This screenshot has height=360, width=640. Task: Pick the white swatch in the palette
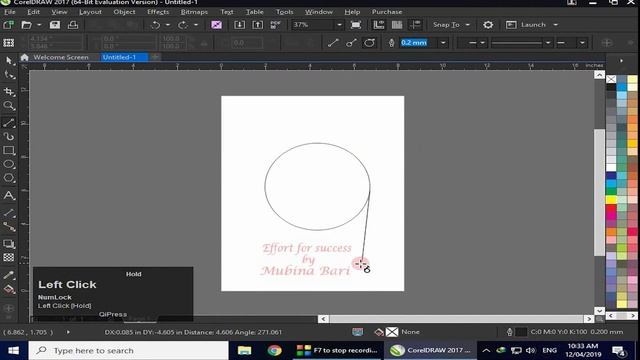(611, 167)
